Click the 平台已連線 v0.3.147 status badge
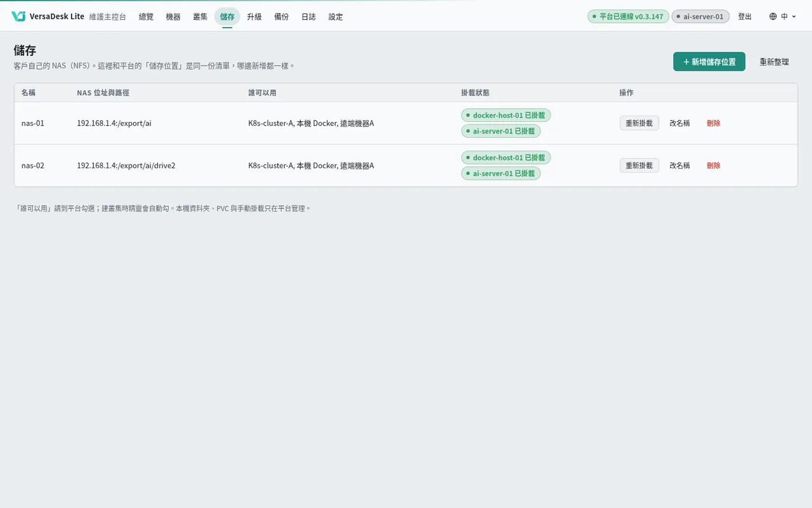812x508 pixels. 628,17
